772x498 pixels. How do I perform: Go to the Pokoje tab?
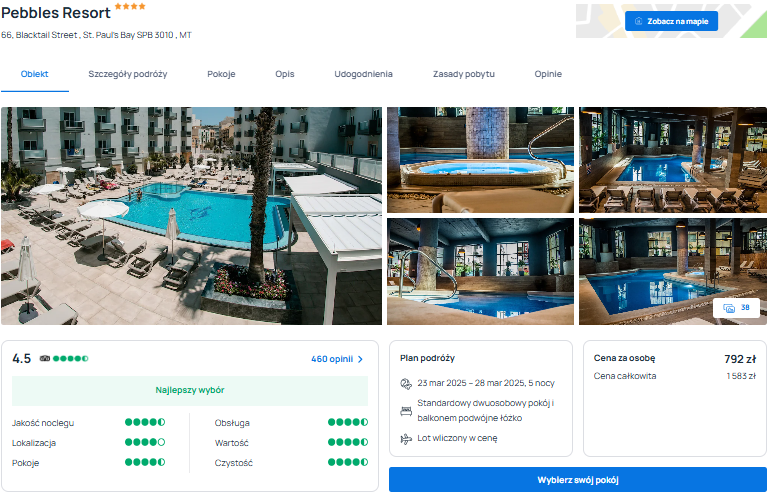221,74
